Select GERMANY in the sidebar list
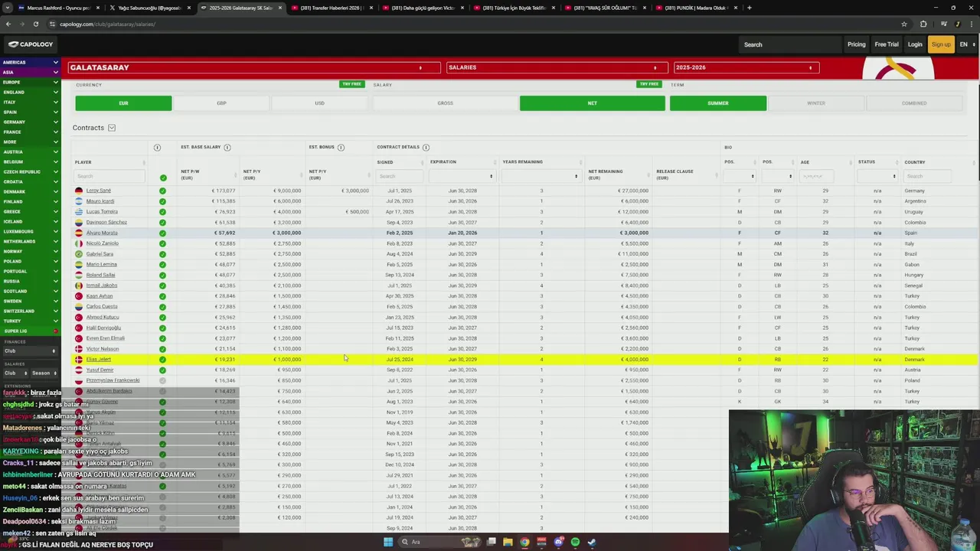Viewport: 980px width, 551px height. 29,122
